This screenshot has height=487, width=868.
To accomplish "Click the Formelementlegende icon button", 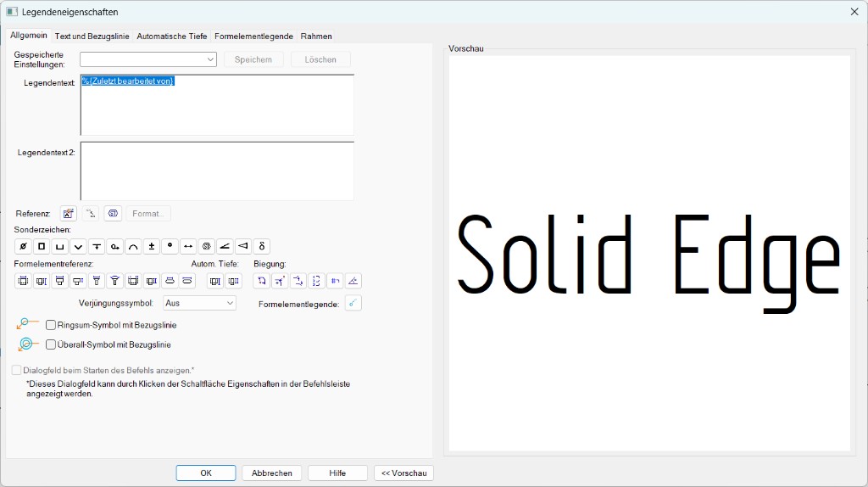I will coord(353,303).
